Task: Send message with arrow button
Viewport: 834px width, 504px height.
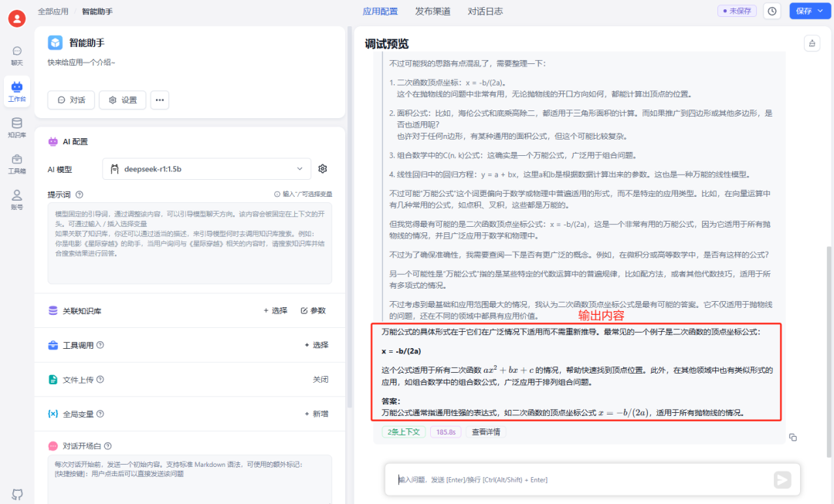Action: pyautogui.click(x=781, y=479)
